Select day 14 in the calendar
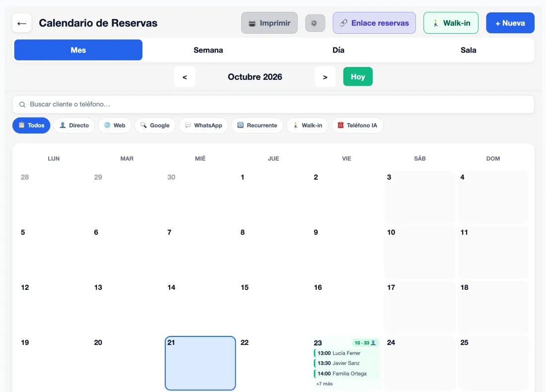 pos(200,307)
